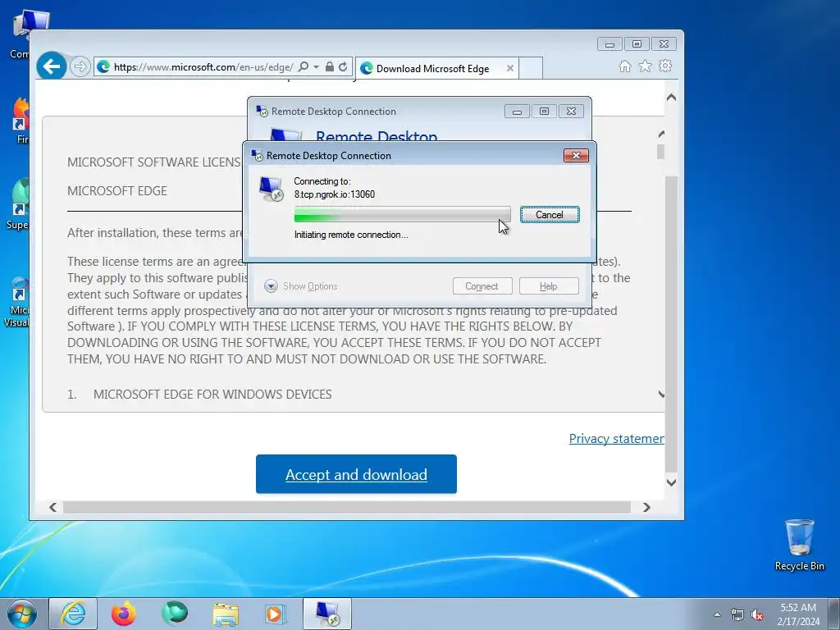Click Accept and download button

[356, 474]
